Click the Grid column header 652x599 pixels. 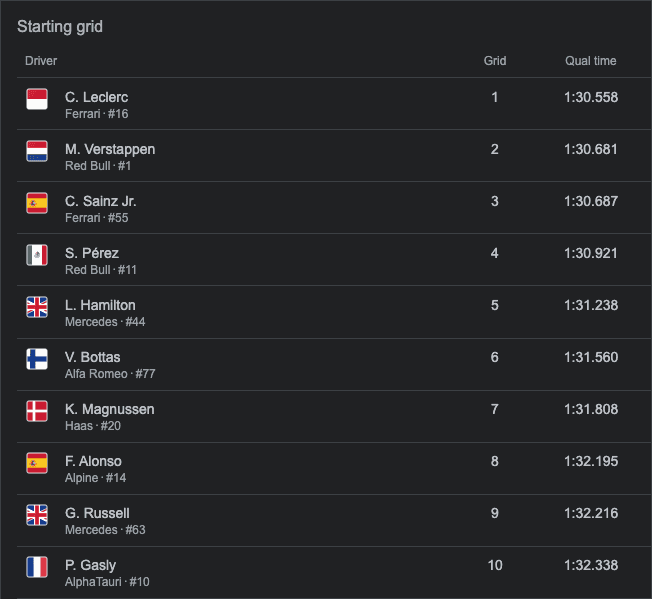click(495, 61)
